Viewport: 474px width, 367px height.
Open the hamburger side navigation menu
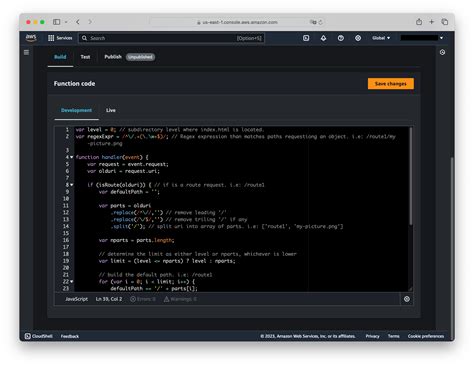point(26,52)
